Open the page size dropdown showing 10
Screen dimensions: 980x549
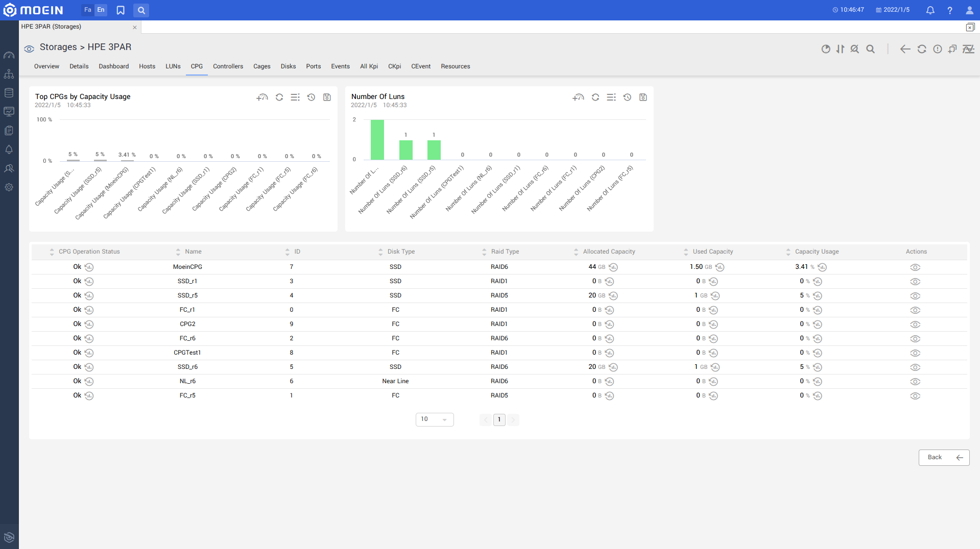(x=435, y=419)
